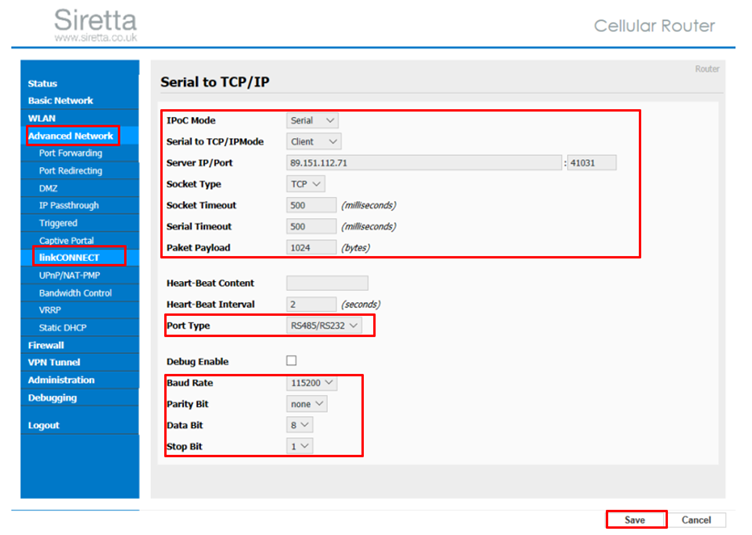Click the Server IP address field
The image size is (752, 535).
(424, 163)
